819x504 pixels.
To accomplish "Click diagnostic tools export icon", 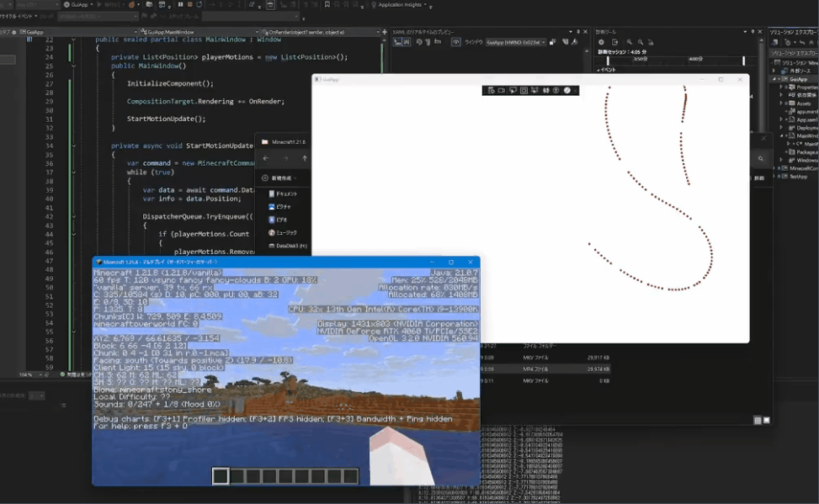I will click(614, 42).
